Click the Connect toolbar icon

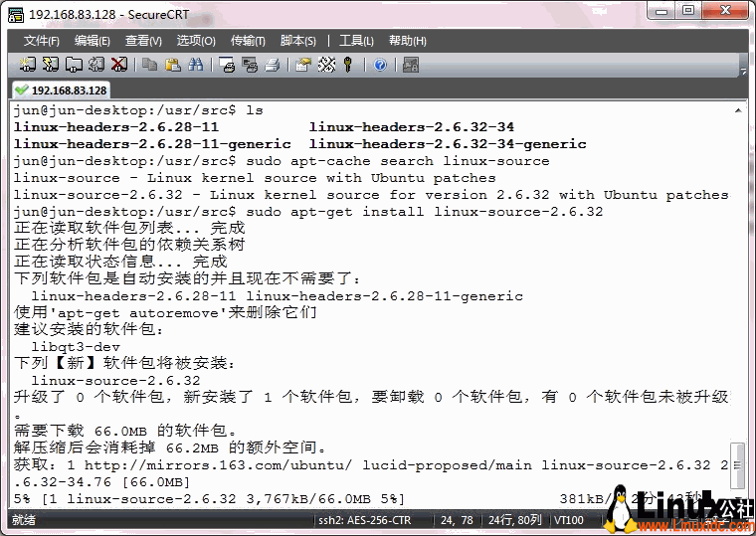tap(27, 65)
